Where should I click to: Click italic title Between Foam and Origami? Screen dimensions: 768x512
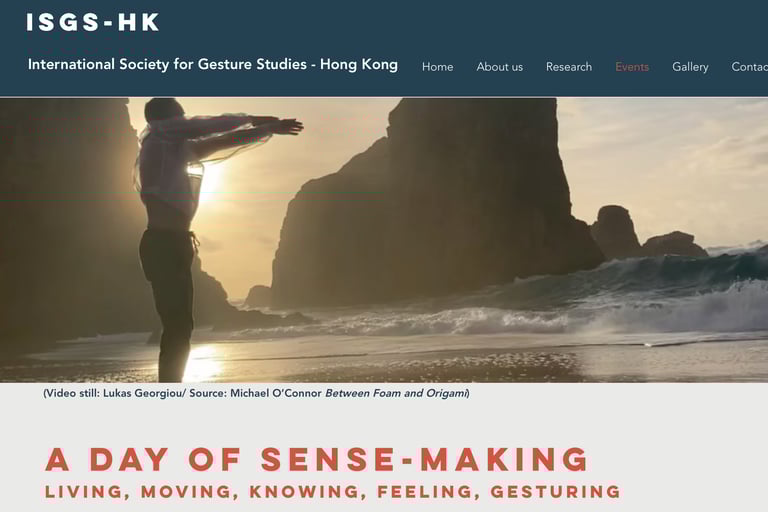point(396,393)
